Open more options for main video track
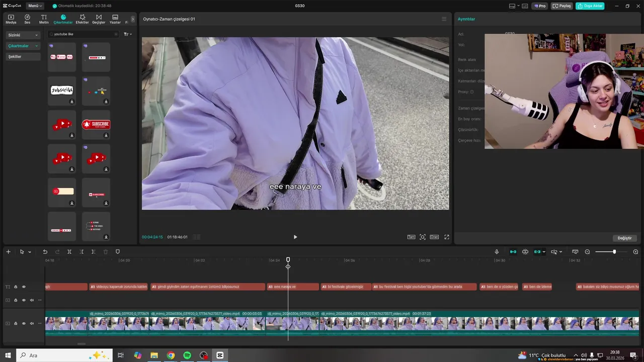The height and width of the screenshot is (362, 644). point(40,323)
